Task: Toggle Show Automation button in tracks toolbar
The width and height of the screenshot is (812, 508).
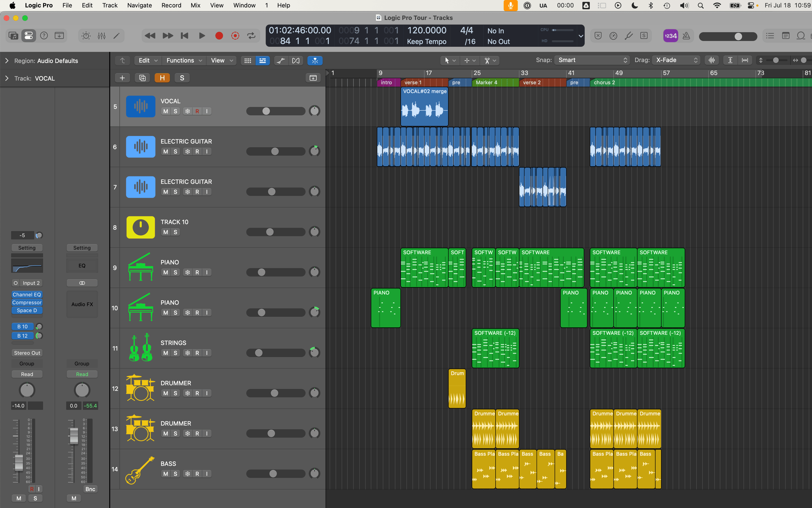Action: tap(281, 61)
